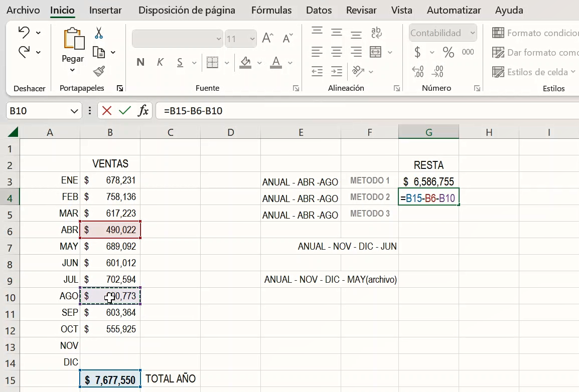The image size is (579, 392).
Task: Click the Pegar (Paste) button
Action: pos(72,48)
